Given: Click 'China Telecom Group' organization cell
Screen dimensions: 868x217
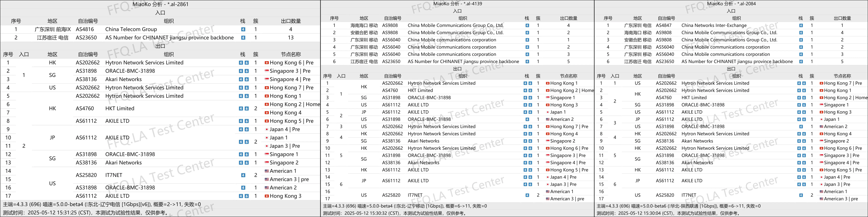Looking at the screenshot, I should point(131,29).
